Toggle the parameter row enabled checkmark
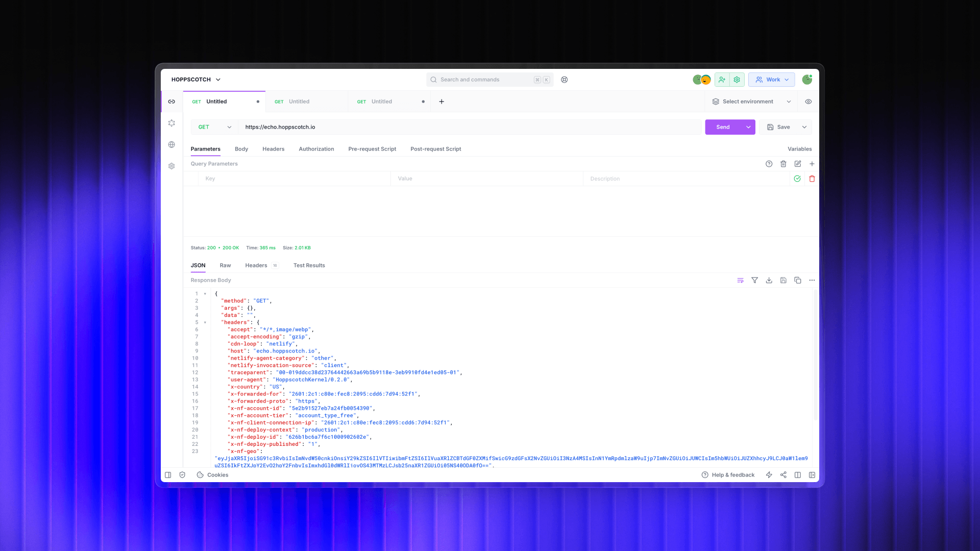 [797, 179]
